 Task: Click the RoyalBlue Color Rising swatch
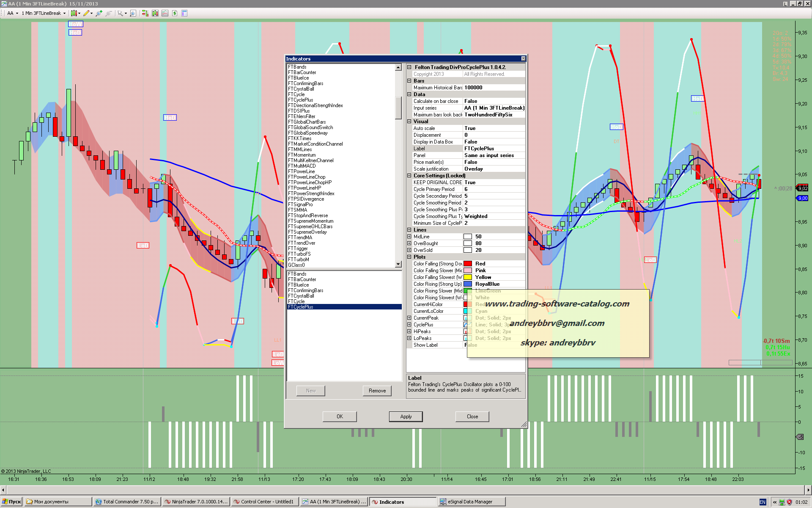coord(468,284)
